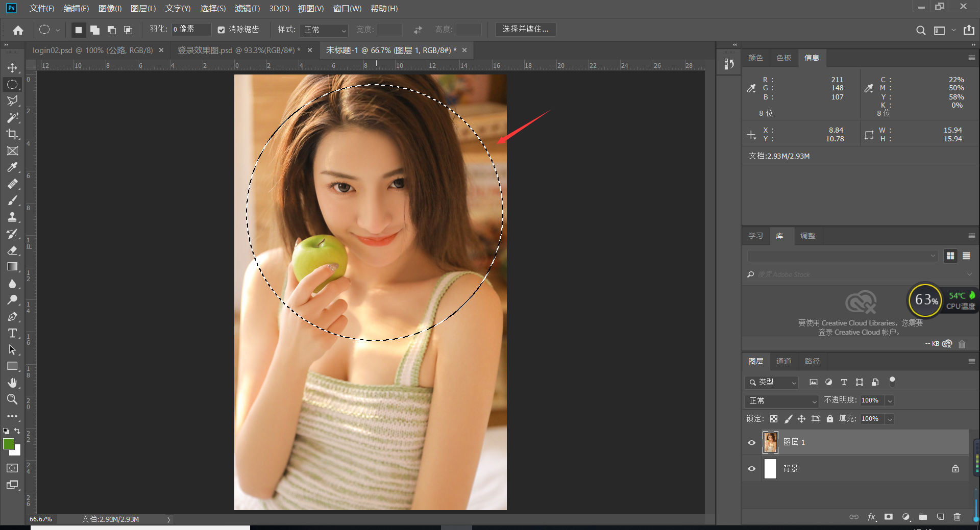Select the Clone Stamp tool
The image size is (980, 530).
12,217
